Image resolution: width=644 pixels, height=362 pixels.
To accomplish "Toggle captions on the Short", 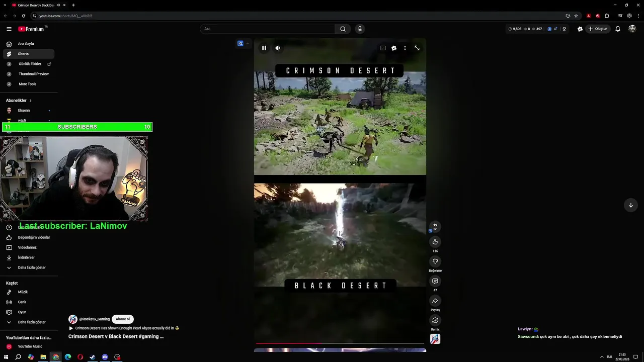I will pos(383,48).
